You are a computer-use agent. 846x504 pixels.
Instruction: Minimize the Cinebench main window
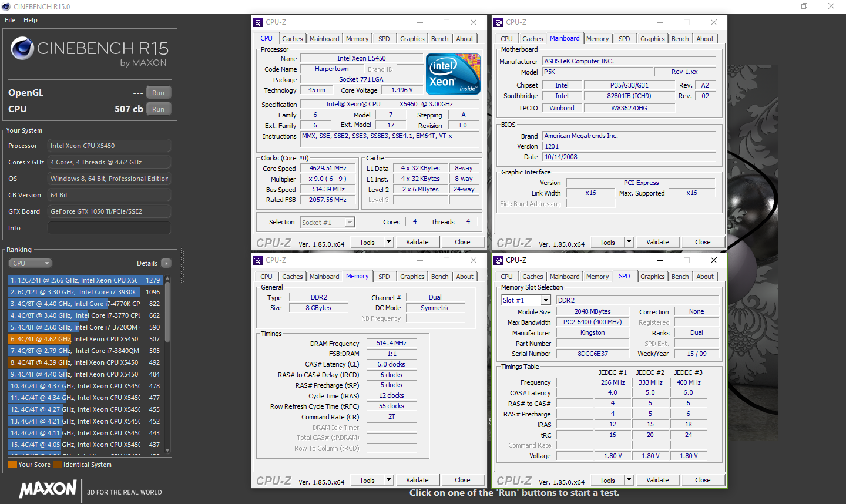coord(777,6)
